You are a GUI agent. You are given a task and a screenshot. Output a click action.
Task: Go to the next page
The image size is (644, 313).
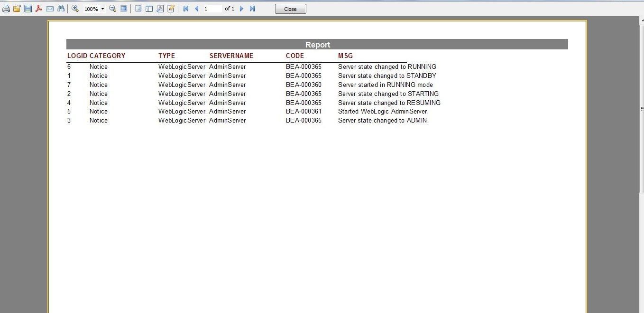pos(241,9)
